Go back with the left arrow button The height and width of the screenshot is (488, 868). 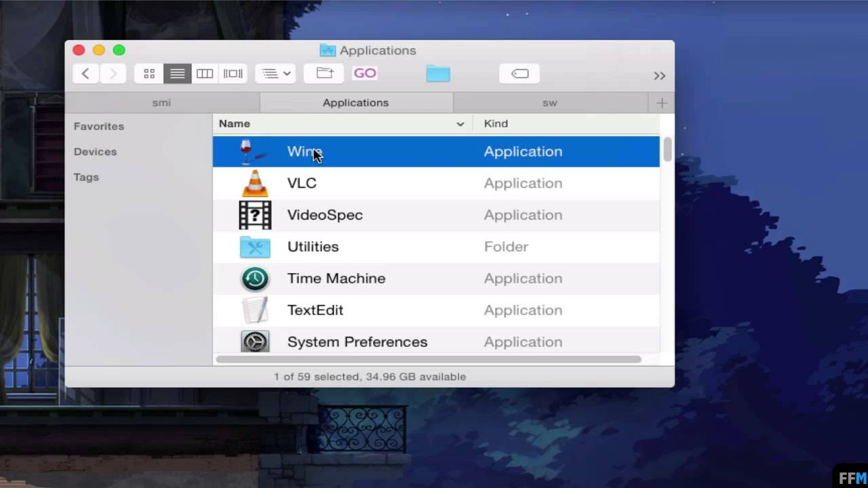click(85, 74)
